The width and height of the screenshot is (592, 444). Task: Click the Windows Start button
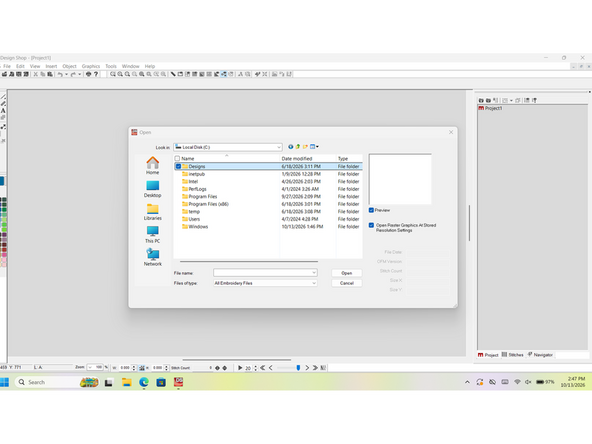click(5, 382)
